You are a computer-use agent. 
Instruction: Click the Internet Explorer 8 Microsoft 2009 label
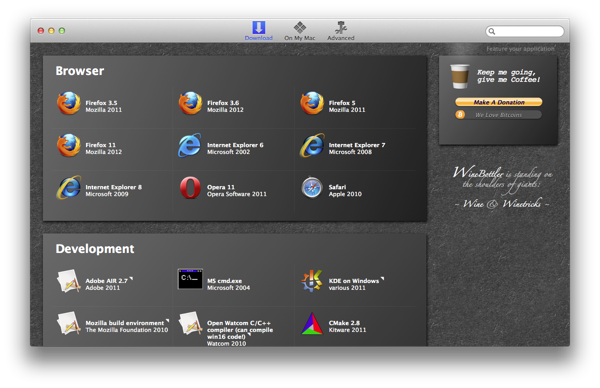[x=114, y=191]
